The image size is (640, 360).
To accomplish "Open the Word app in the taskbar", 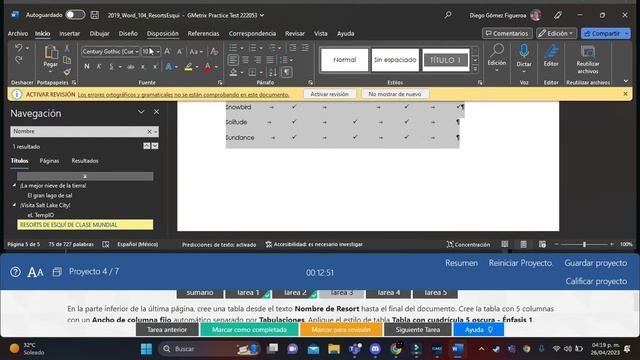I will click(458, 349).
